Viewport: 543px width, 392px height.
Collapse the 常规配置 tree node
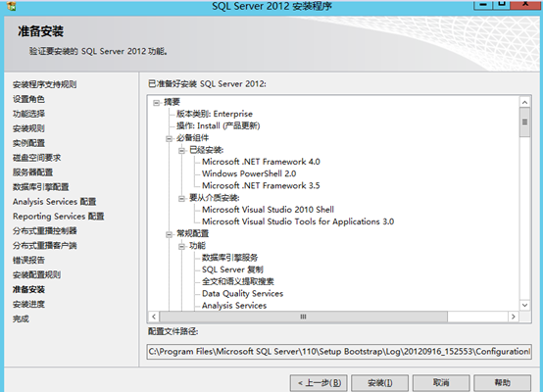(x=169, y=234)
